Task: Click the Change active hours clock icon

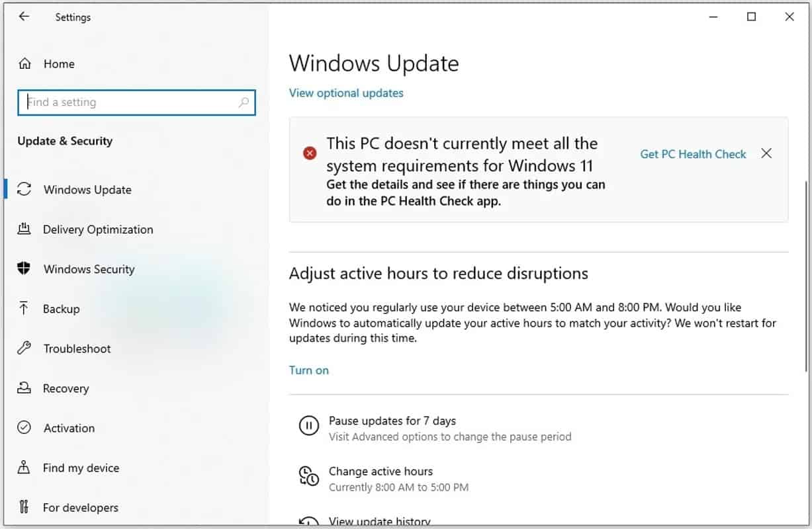Action: point(308,477)
